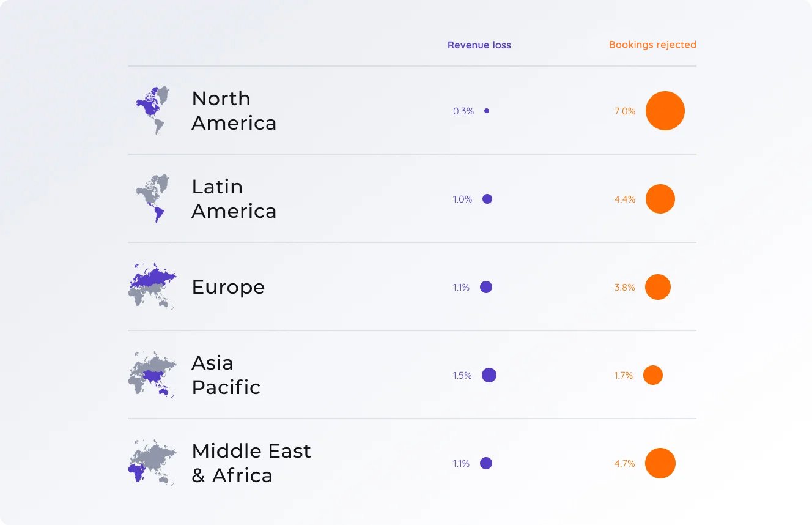
Task: Select Europe's orange 3.8% bubble
Action: (x=658, y=287)
